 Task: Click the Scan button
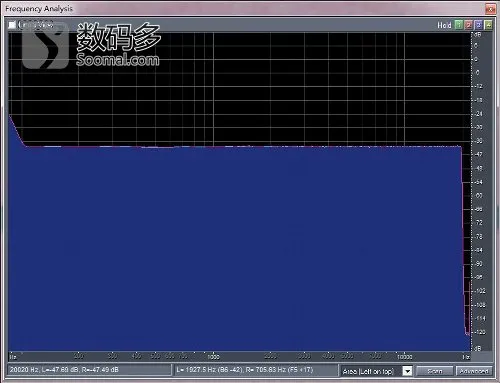[435, 371]
